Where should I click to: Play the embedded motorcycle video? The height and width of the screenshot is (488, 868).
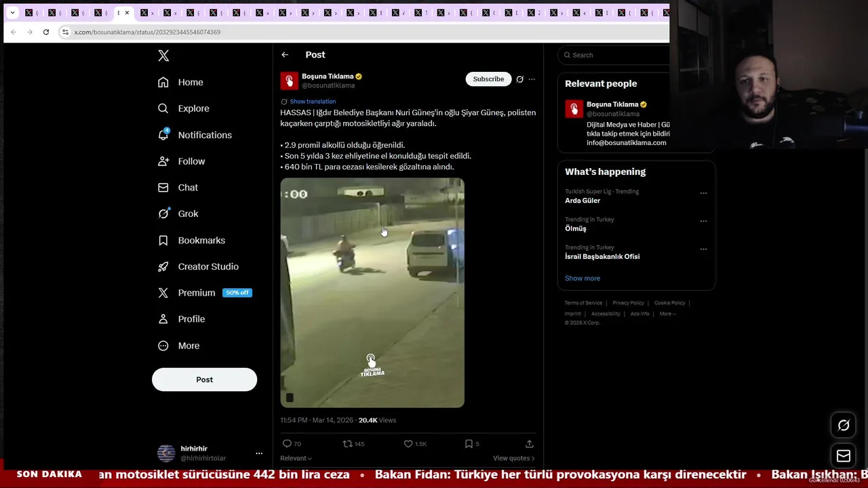(372, 293)
